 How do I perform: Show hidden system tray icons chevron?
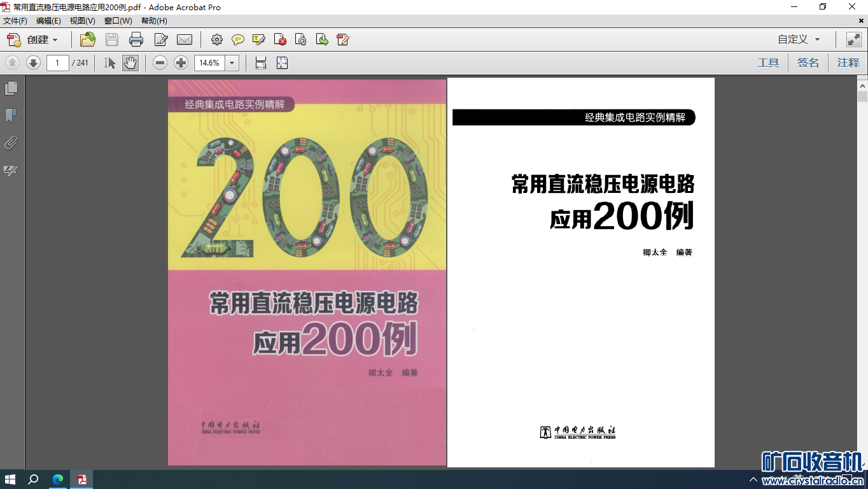point(753,479)
